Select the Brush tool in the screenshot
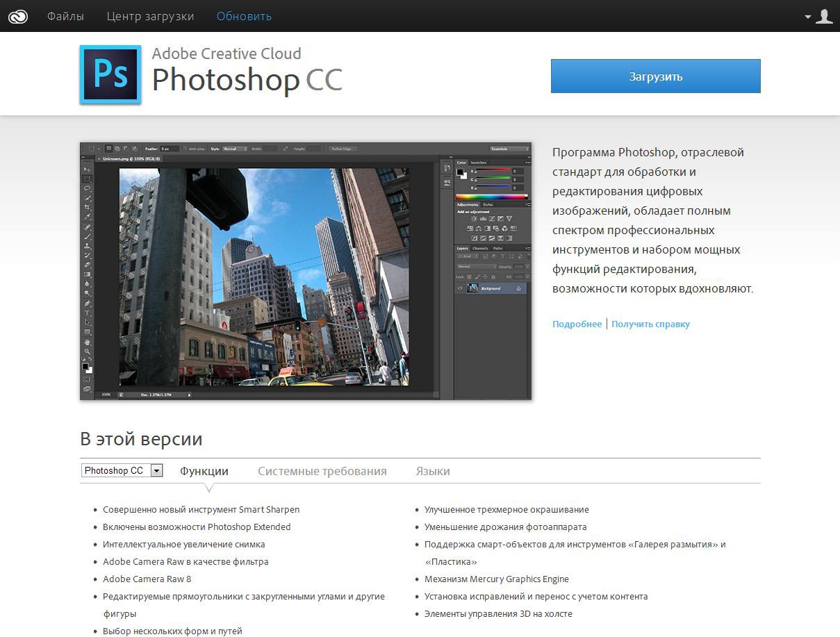 click(x=86, y=237)
